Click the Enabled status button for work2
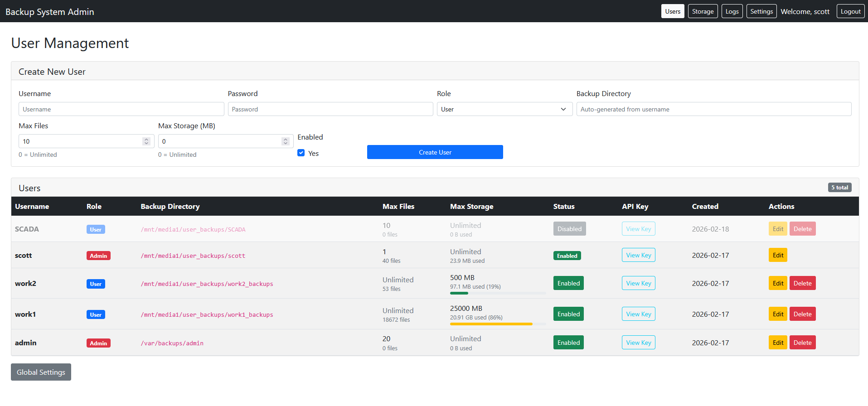This screenshot has width=868, height=406. pyautogui.click(x=568, y=283)
